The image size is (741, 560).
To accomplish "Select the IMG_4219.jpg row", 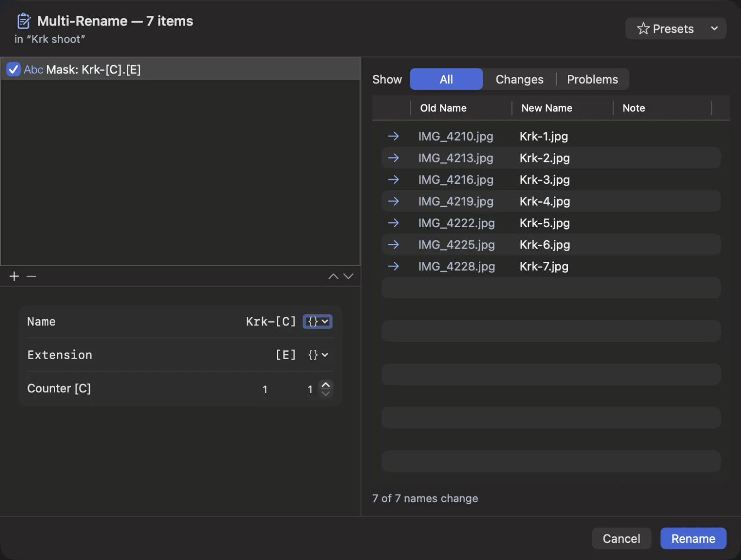I will [551, 201].
